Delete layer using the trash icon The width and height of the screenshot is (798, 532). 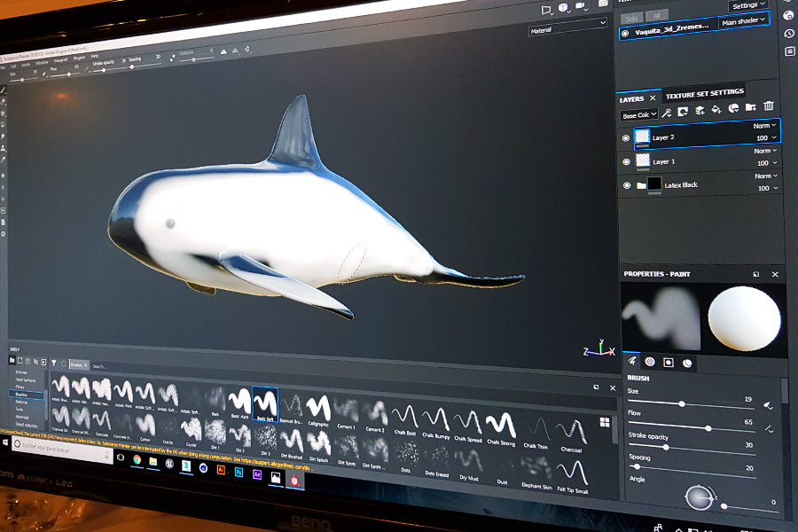coord(769,106)
